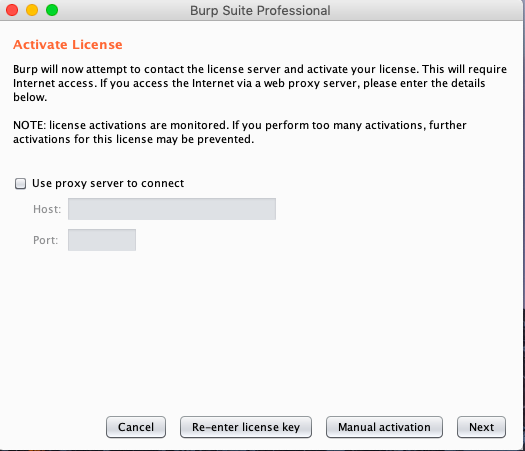Click the 'Host:' field label

point(47,209)
